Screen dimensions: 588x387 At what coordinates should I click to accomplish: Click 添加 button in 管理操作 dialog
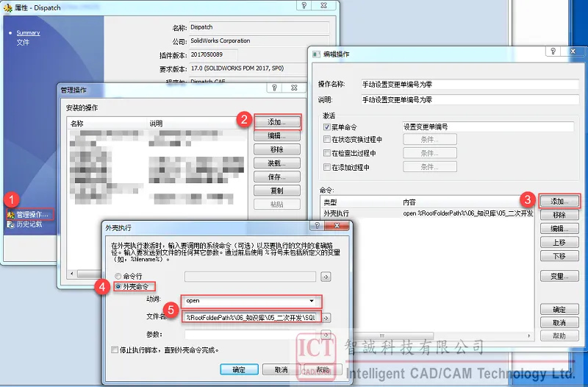click(x=276, y=122)
